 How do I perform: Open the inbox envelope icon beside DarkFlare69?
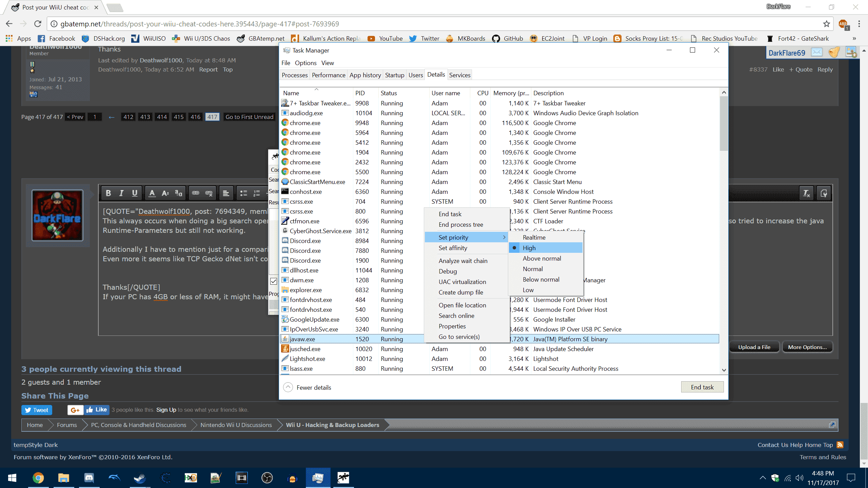(816, 52)
